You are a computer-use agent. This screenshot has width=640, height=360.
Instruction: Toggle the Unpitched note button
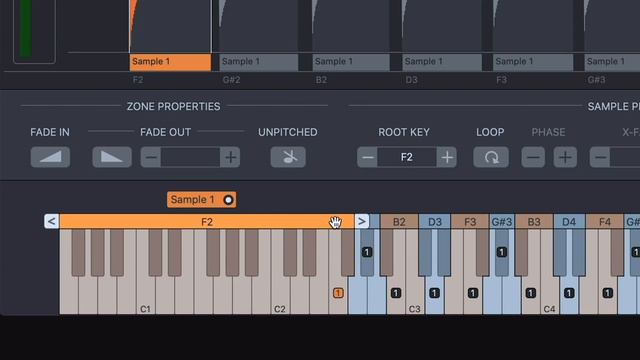(288, 157)
